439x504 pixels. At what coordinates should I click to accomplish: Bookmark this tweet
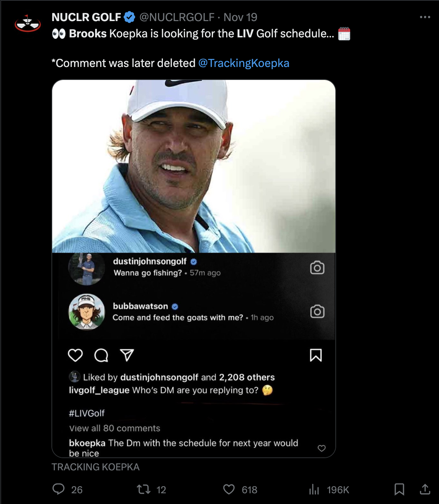(x=399, y=489)
